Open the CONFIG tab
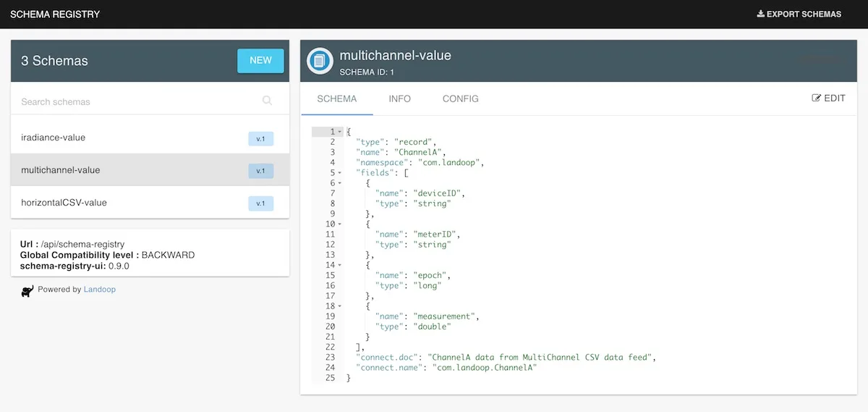868x412 pixels. (x=460, y=98)
